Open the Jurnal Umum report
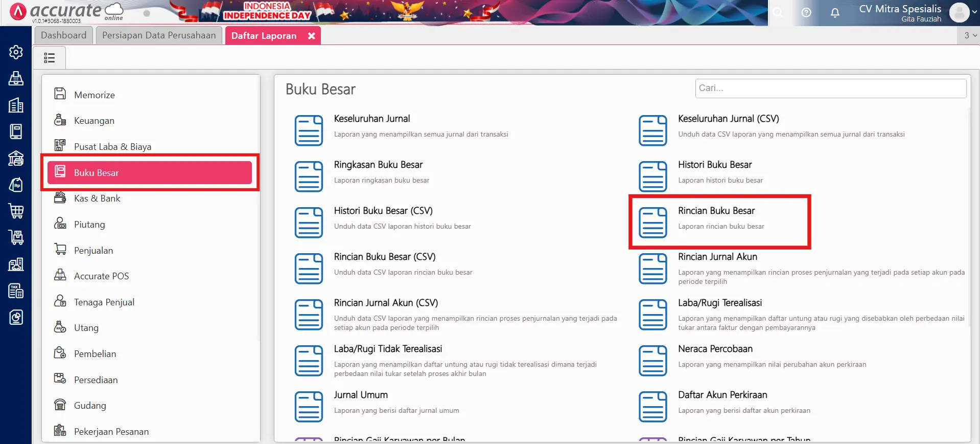980x444 pixels. pyautogui.click(x=361, y=395)
